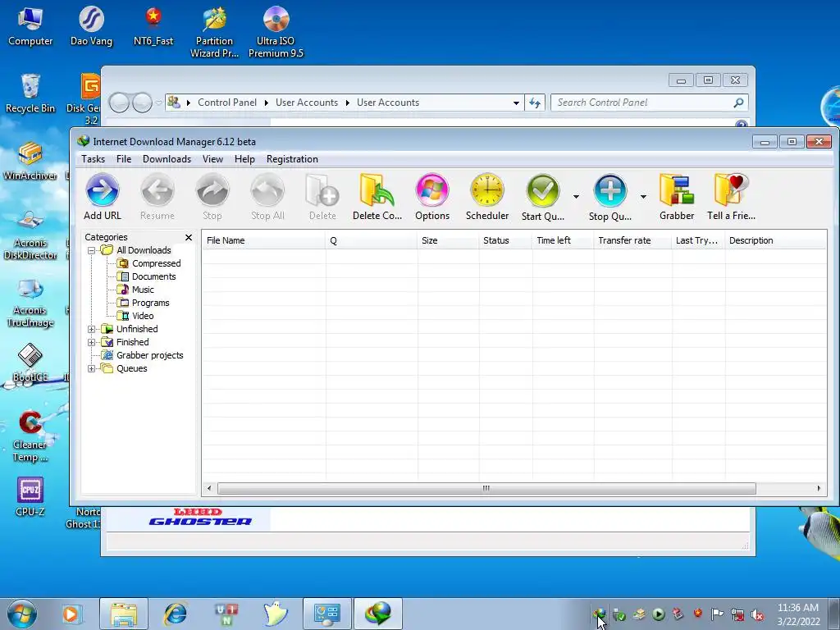Click the Stop toolbar icon
This screenshot has height=630, width=840.
click(212, 197)
